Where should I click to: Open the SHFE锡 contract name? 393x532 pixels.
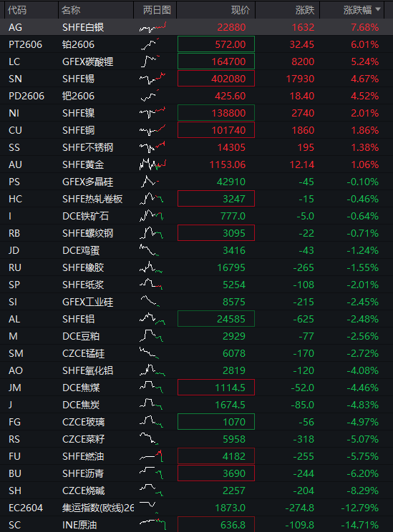pos(79,79)
